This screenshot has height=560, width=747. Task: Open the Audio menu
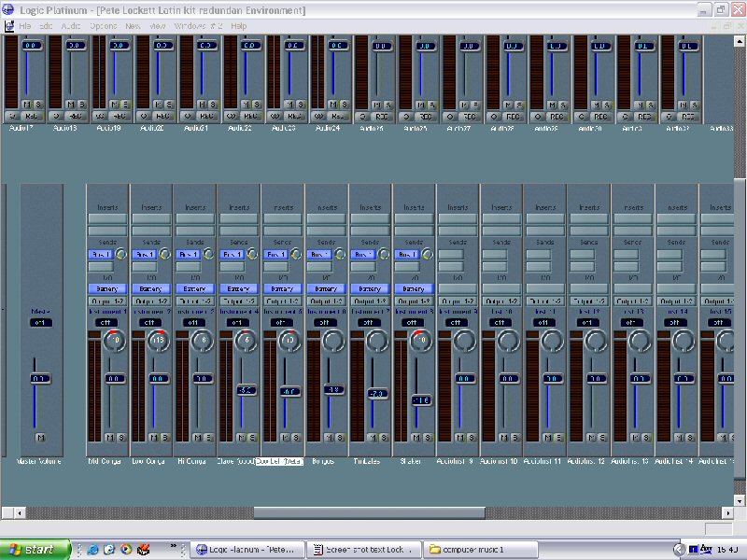(70, 26)
